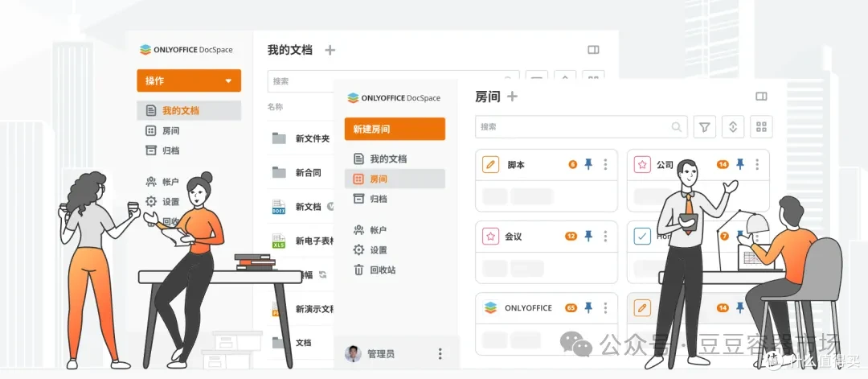Image resolution: width=868 pixels, height=379 pixels.
Task: Click the checkmark room icon beside badge 7
Action: click(x=642, y=237)
